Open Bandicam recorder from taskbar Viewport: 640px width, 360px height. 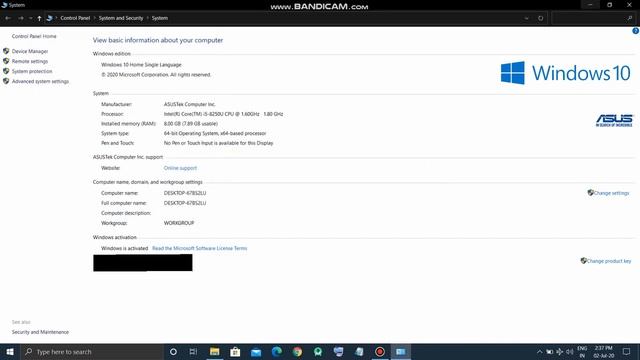coord(380,351)
